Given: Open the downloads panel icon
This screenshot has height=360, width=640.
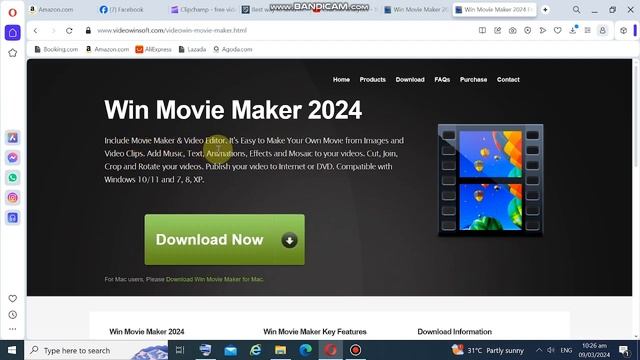Looking at the screenshot, I should point(573,30).
